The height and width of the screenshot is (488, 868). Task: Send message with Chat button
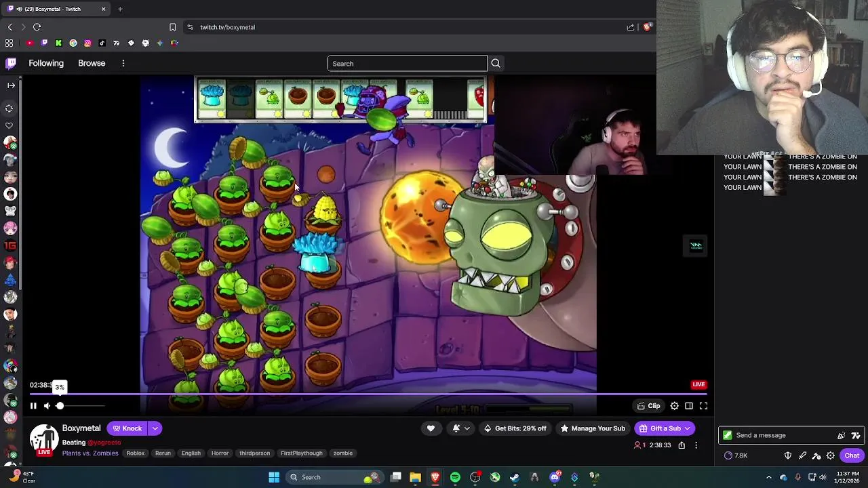click(x=852, y=455)
